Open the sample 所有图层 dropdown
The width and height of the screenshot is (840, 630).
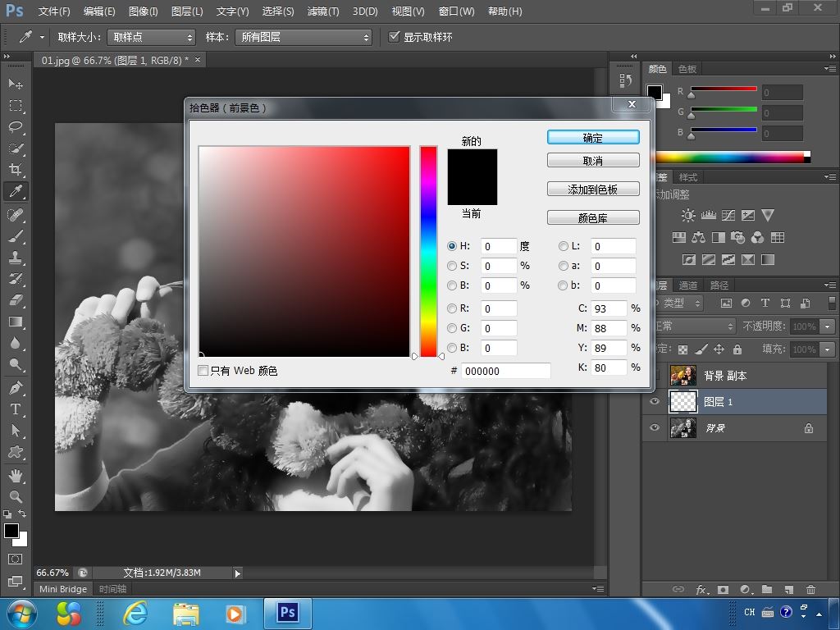pos(304,37)
